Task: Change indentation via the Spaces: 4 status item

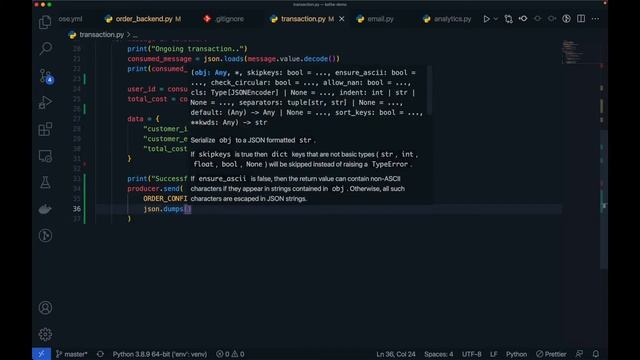Action: tap(438, 354)
